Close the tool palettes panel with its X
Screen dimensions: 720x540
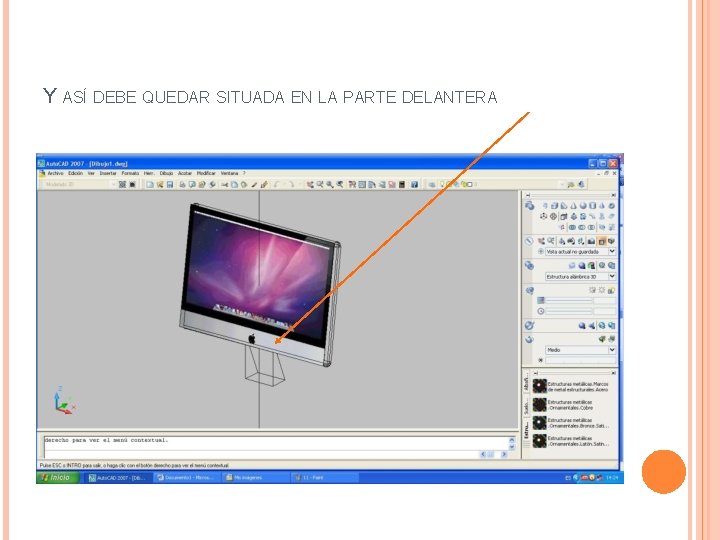[x=613, y=373]
